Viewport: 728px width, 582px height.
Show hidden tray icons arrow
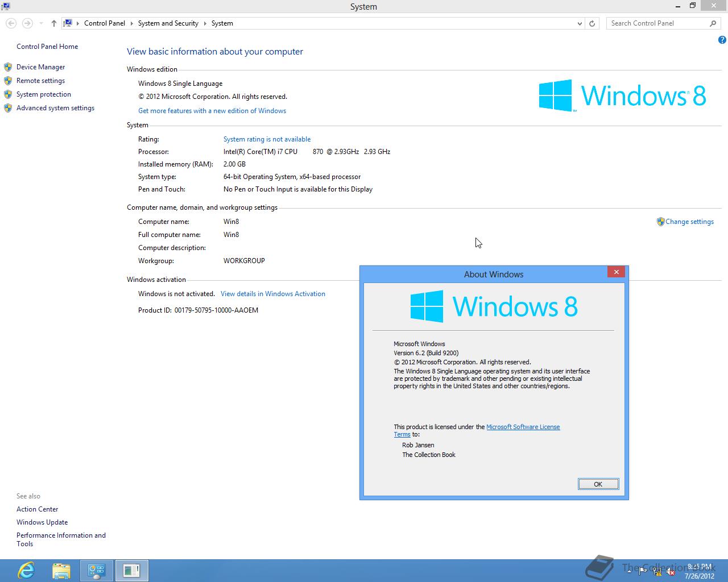630,571
